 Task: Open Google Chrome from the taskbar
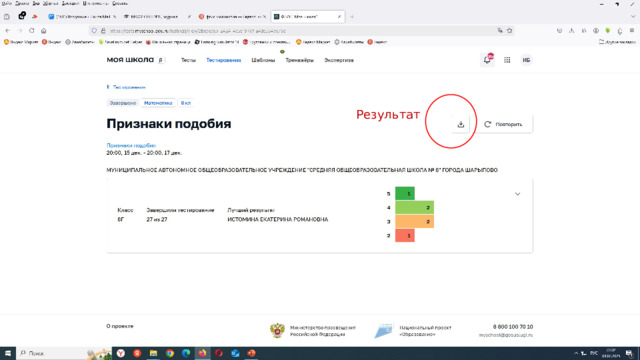[x=170, y=353]
